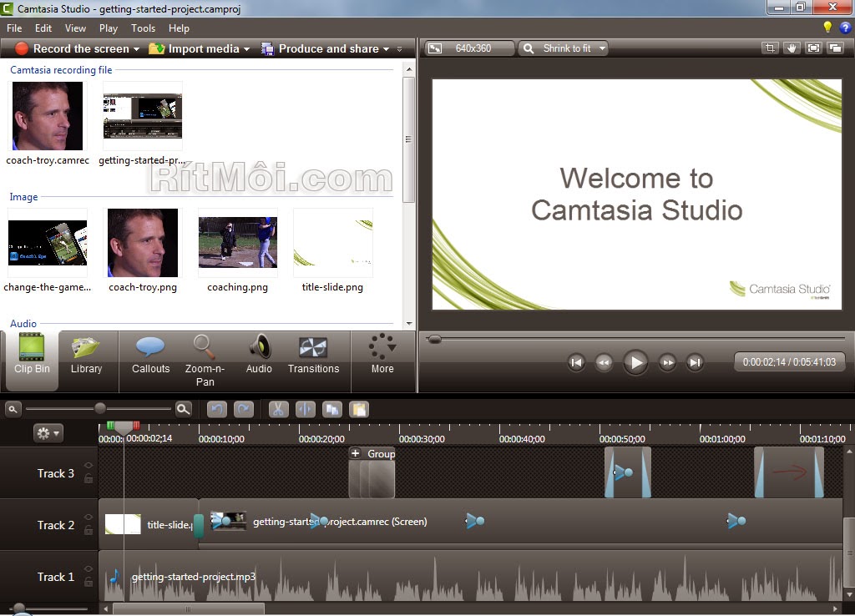
Task: Expand the Group clip plus icon
Action: tap(356, 453)
